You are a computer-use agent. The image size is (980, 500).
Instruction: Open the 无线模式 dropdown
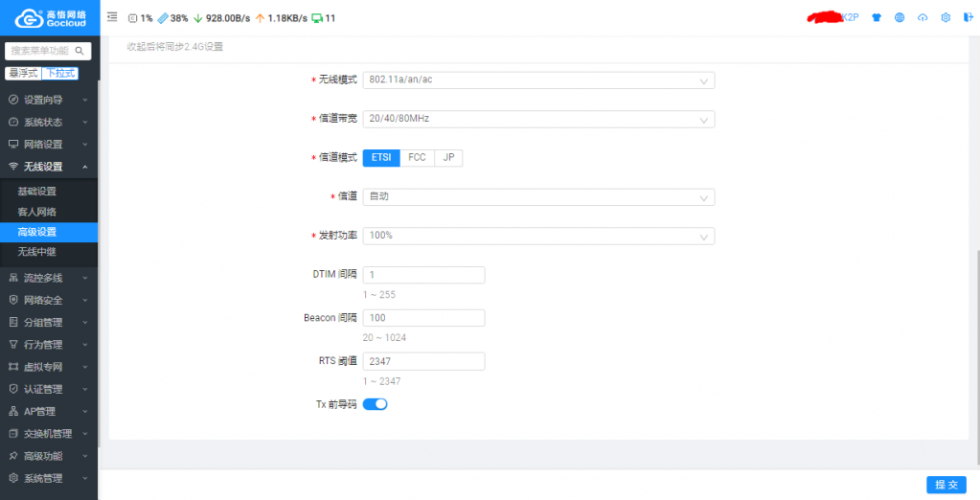point(538,80)
